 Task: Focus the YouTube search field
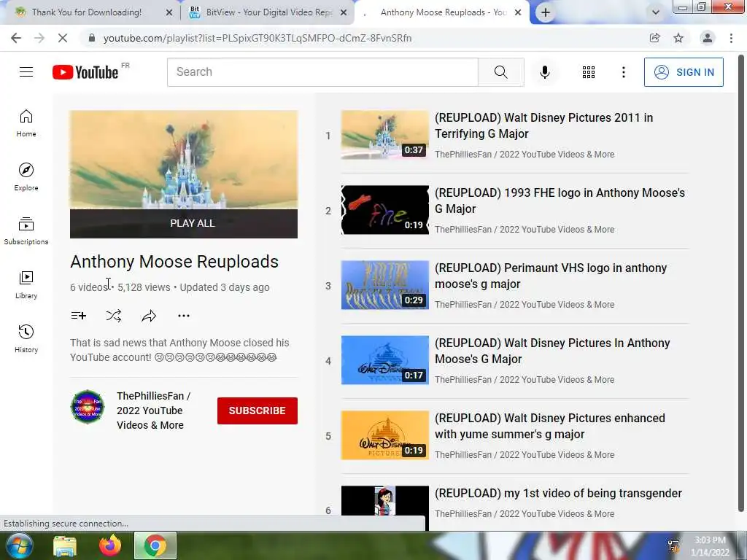coord(322,72)
